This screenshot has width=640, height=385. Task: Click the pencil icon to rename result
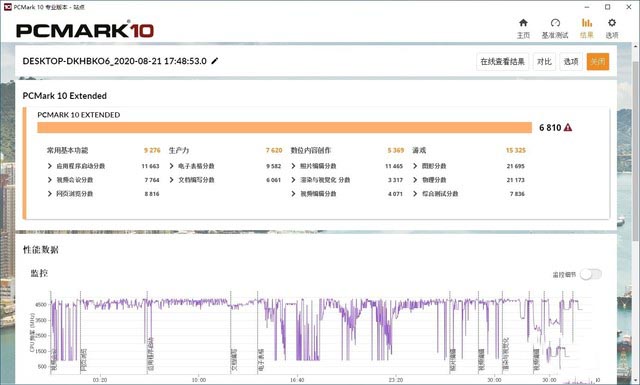click(x=215, y=61)
